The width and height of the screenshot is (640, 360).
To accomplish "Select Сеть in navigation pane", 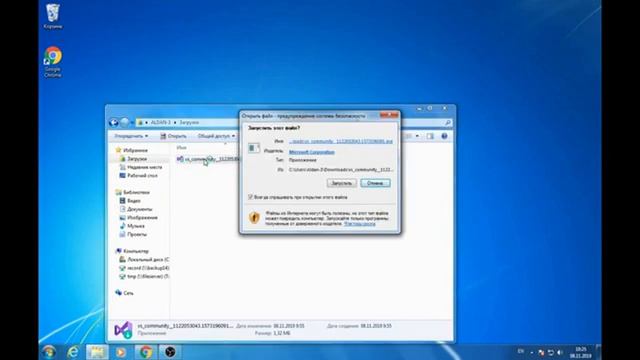I will pyautogui.click(x=128, y=293).
